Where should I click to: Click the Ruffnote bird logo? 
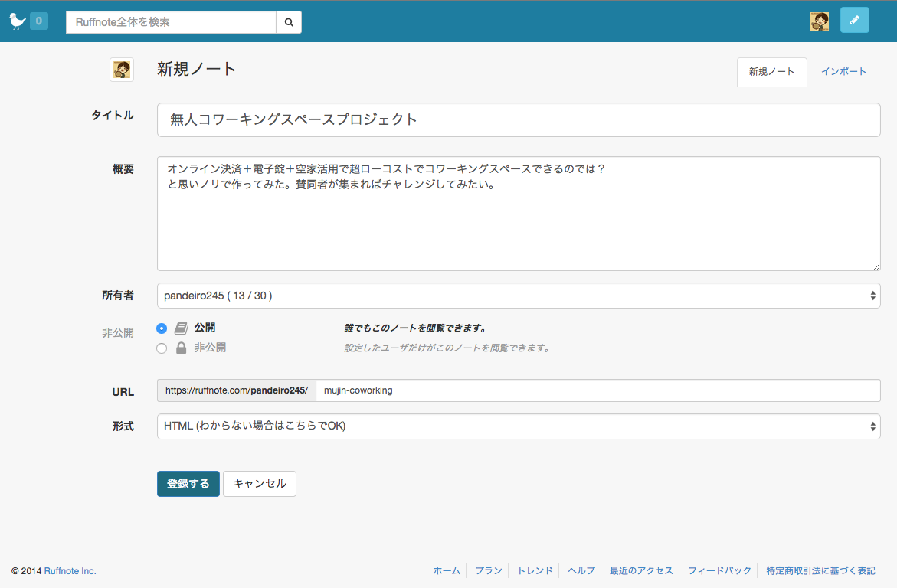pos(17,21)
